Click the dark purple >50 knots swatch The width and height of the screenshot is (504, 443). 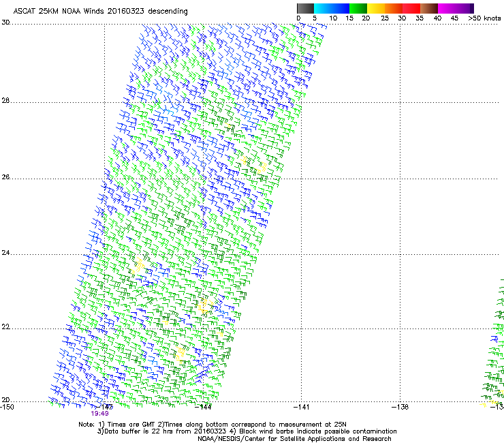tap(472, 8)
